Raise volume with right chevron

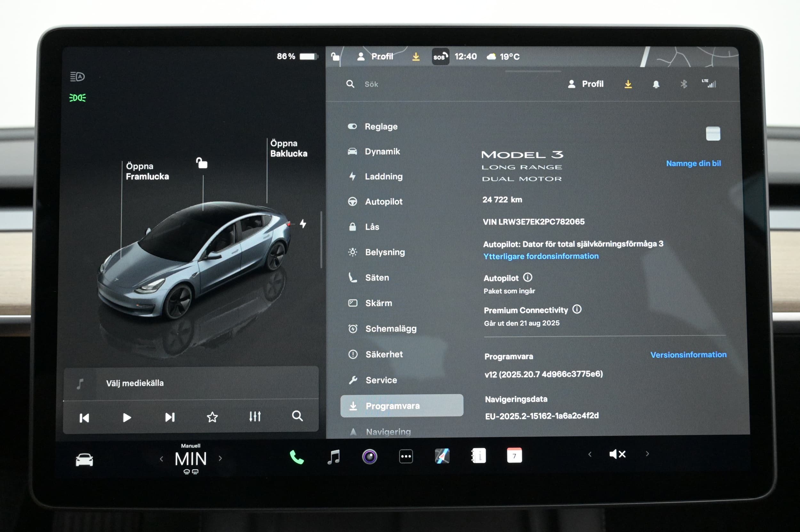point(647,454)
